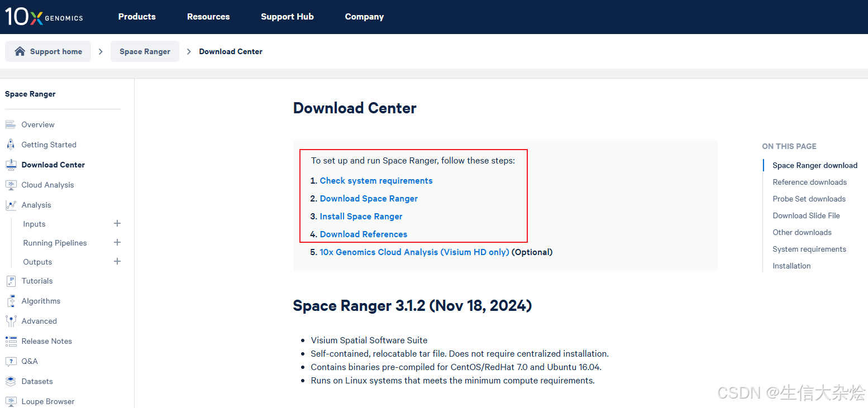This screenshot has width=868, height=408.
Task: Open the Products menu
Action: tap(137, 17)
